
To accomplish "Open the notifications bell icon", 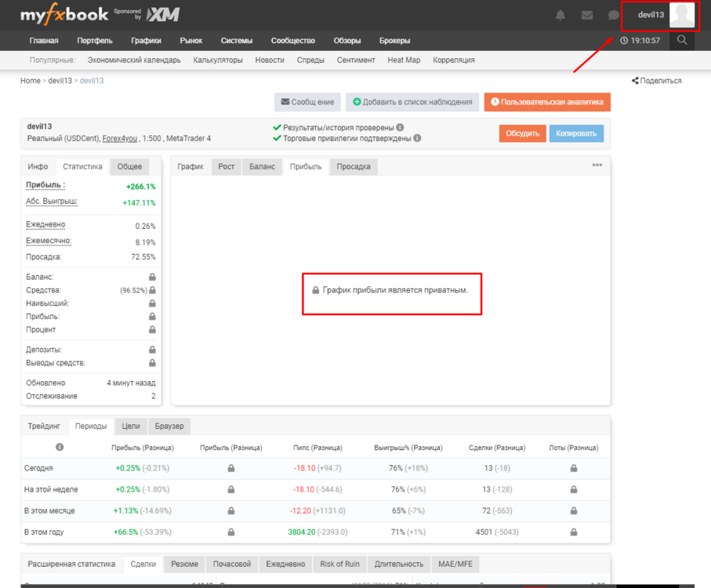I will (x=560, y=16).
